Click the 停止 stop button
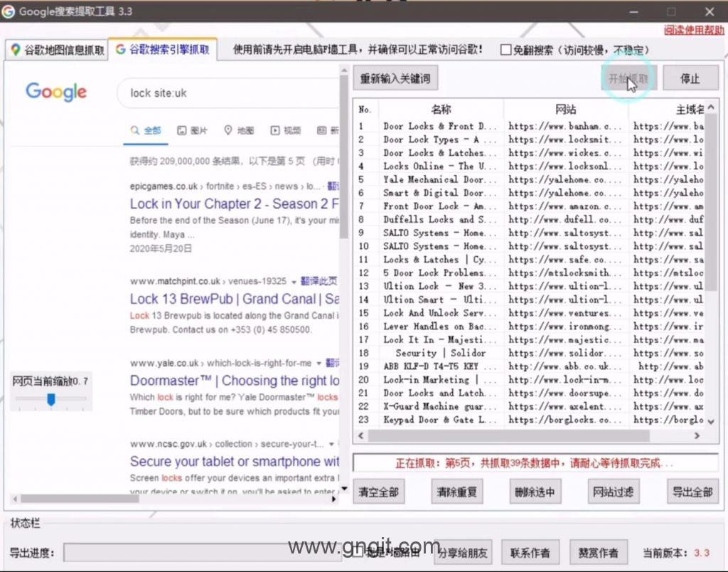The width and height of the screenshot is (728, 572). 690,78
